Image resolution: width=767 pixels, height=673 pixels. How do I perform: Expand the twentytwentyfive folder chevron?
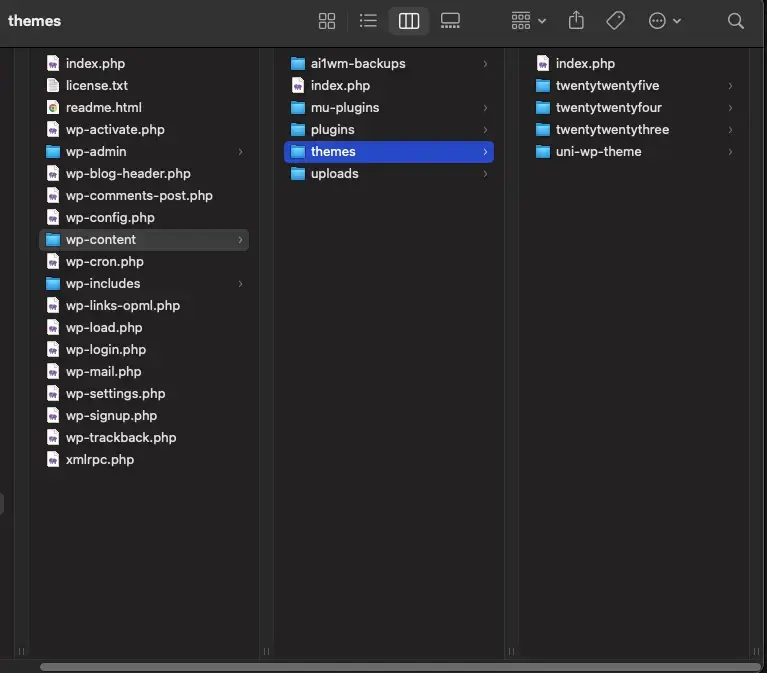point(730,86)
